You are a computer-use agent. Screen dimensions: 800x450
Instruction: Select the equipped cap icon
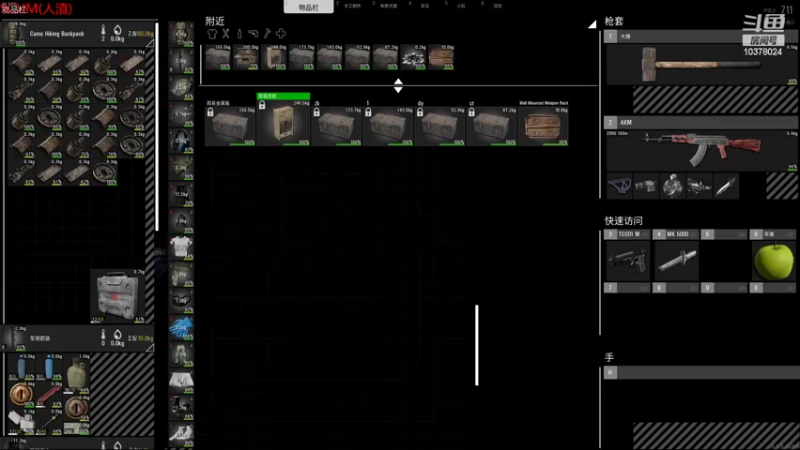(181, 87)
